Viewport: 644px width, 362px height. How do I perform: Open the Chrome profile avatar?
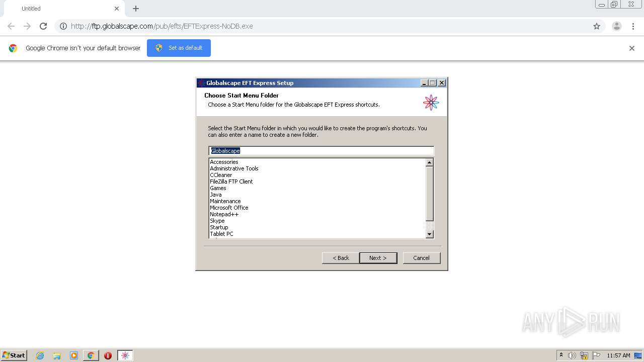617,26
